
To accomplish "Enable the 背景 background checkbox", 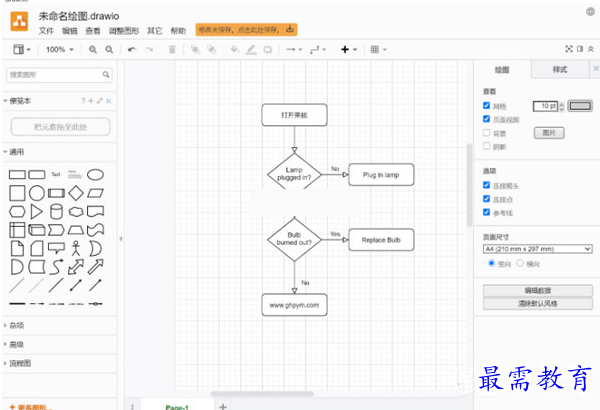I will click(486, 133).
